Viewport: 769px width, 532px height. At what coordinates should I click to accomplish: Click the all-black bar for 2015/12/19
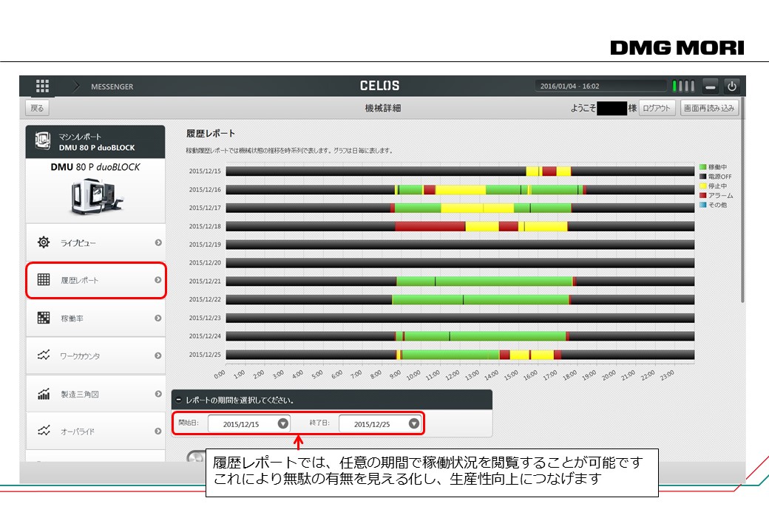pyautogui.click(x=460, y=245)
